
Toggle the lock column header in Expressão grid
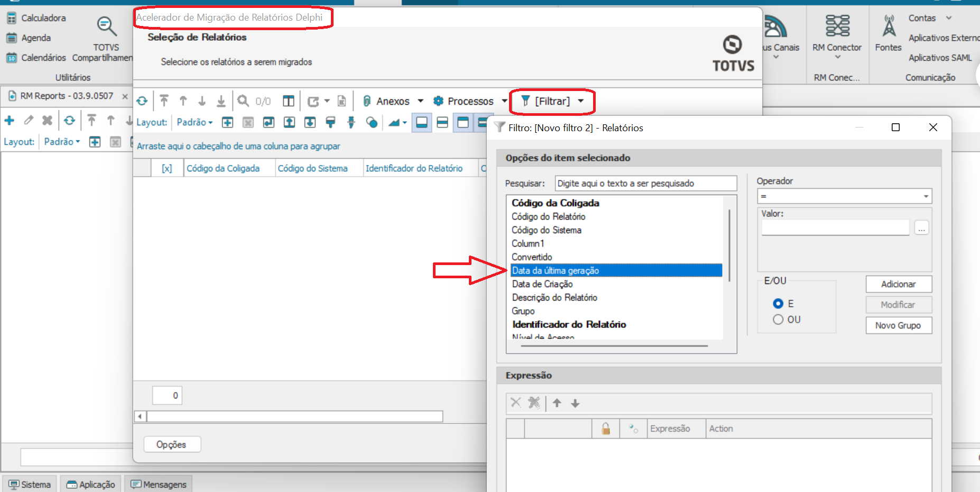coord(606,429)
